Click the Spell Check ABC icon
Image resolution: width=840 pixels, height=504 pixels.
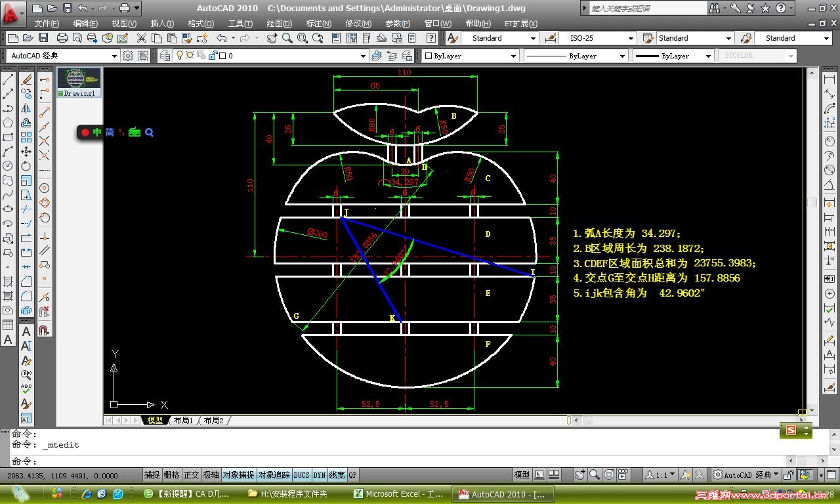(26, 389)
